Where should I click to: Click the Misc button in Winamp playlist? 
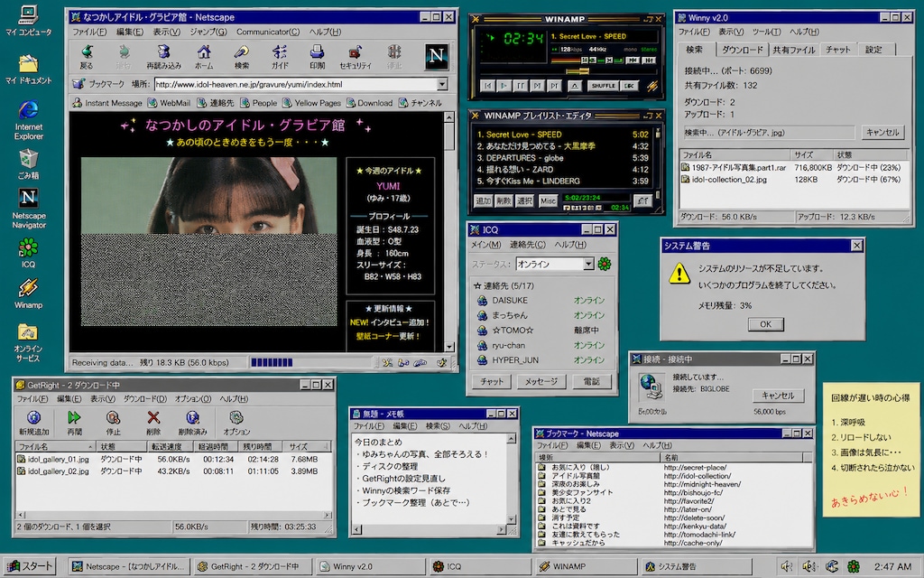548,201
